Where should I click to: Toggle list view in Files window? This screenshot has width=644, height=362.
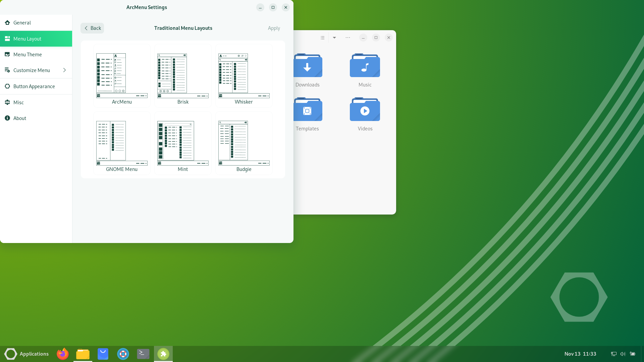(x=322, y=38)
